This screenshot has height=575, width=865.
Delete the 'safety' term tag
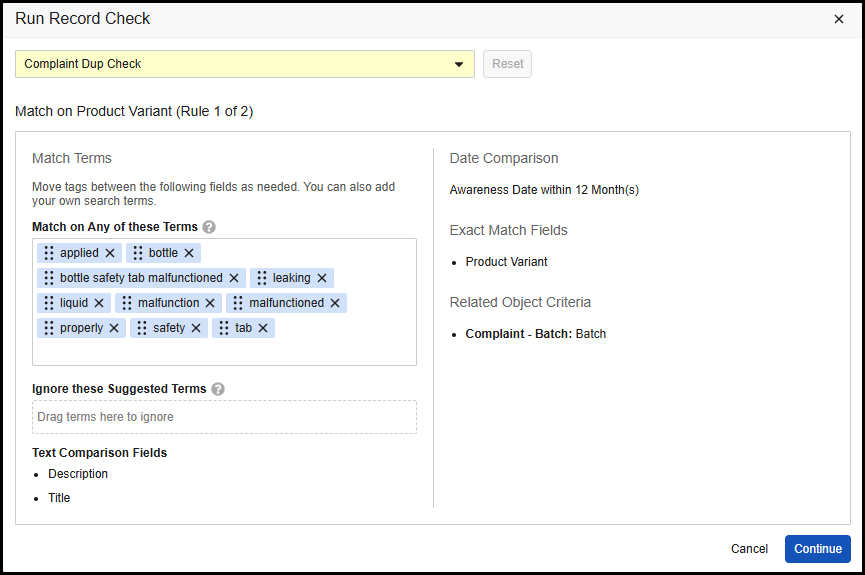pos(196,328)
